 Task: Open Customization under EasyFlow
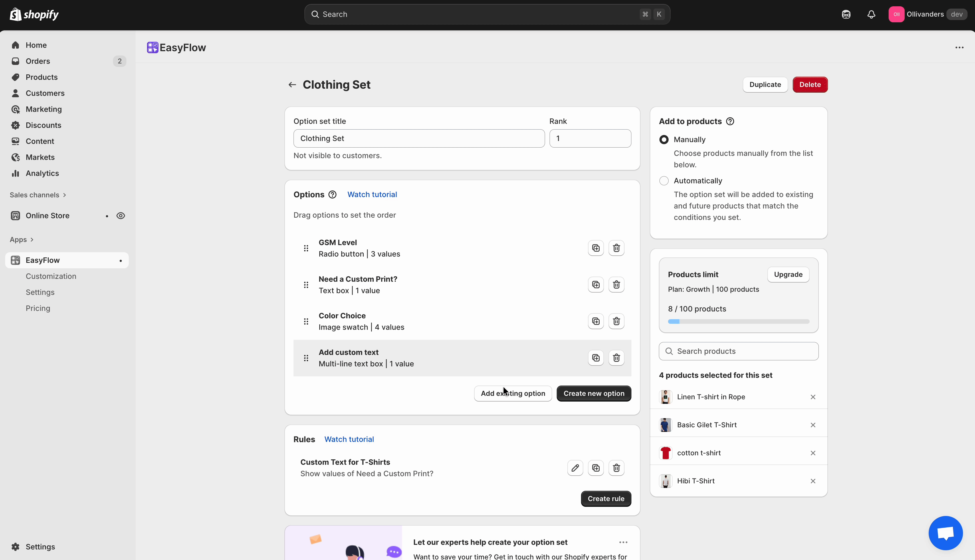(51, 276)
